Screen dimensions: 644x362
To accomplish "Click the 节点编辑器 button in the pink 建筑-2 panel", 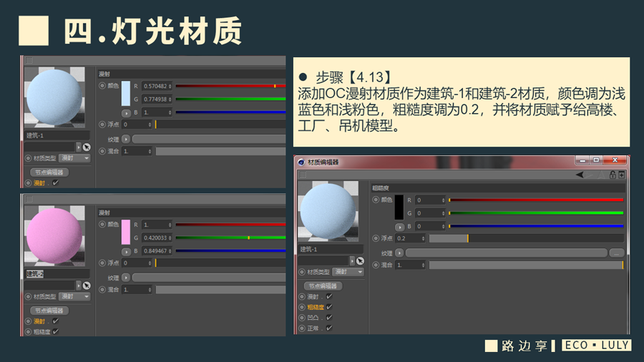I will tap(49, 310).
